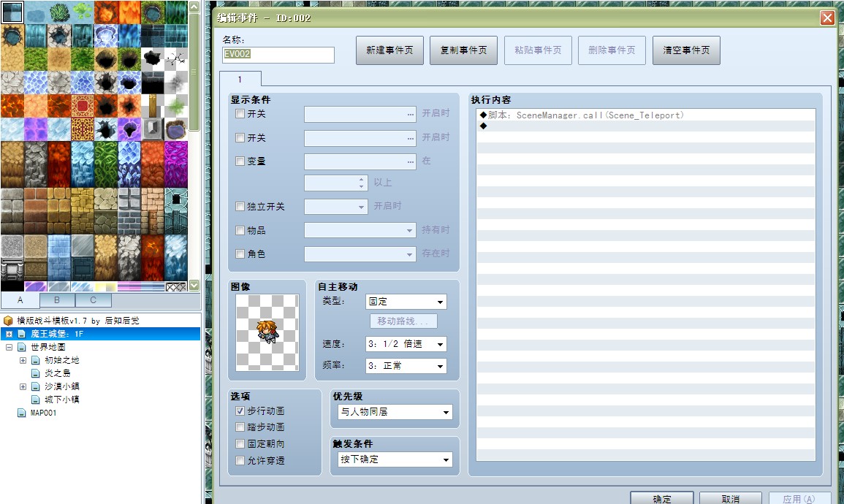Click the 清空事件页 button

(686, 50)
